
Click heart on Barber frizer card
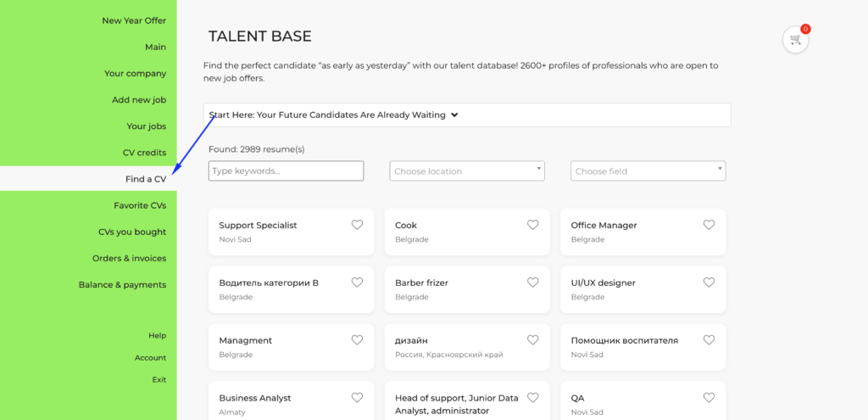click(533, 283)
